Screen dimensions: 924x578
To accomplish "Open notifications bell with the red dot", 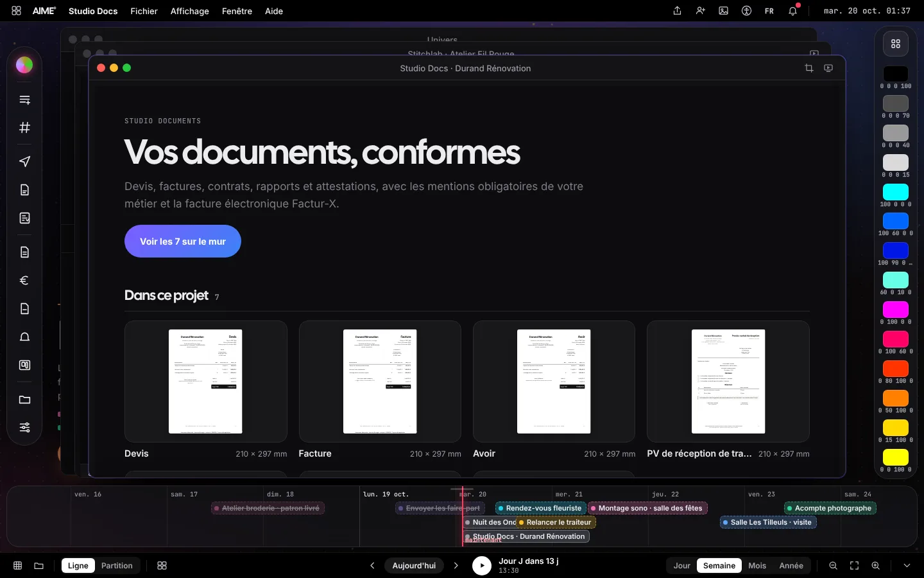I will (x=793, y=10).
